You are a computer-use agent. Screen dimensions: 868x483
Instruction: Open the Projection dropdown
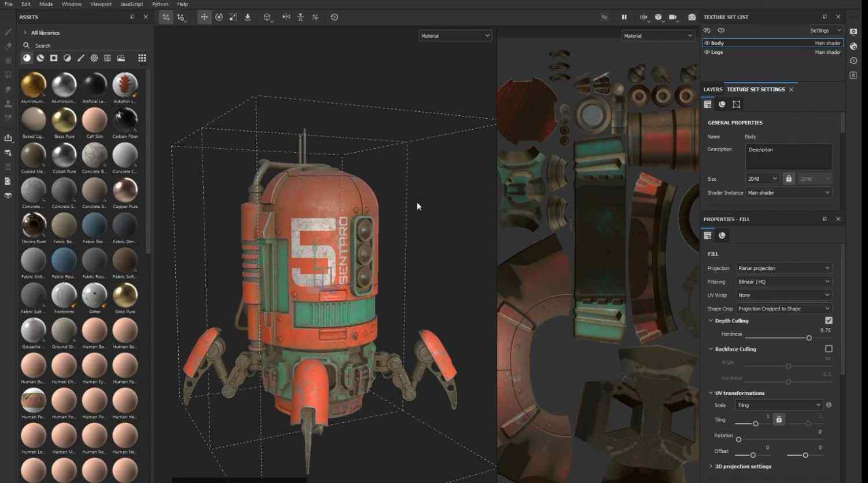(x=784, y=268)
